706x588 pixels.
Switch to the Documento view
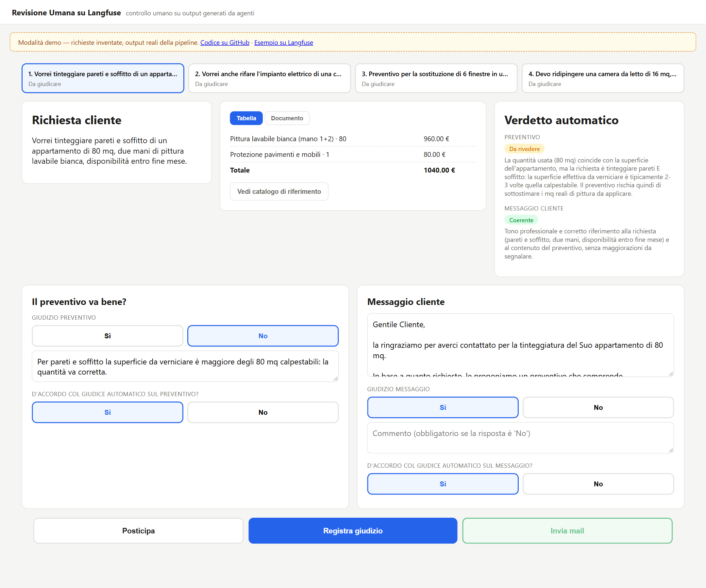pyautogui.click(x=287, y=118)
